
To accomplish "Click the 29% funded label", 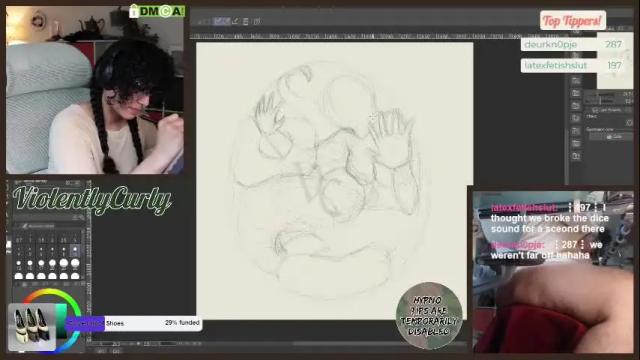I will click(182, 322).
